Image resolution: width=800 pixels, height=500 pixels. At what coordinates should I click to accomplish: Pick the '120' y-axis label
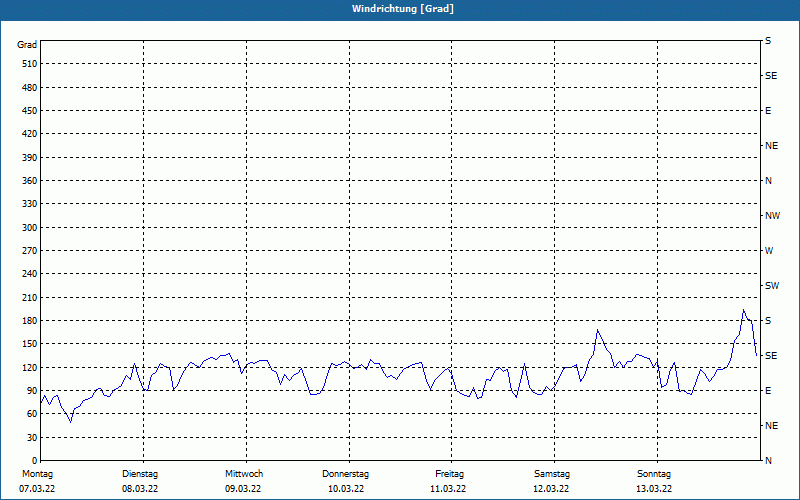[x=30, y=368]
